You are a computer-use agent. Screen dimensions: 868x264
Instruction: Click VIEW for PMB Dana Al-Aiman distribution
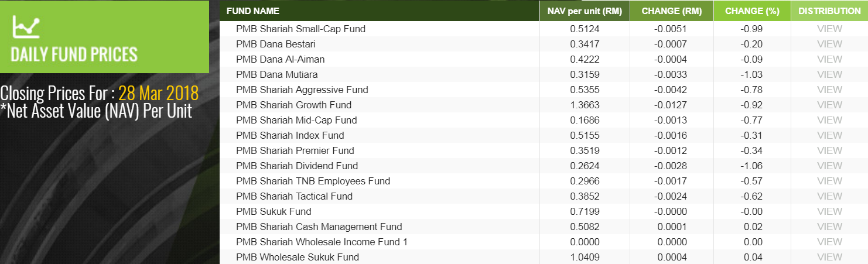click(829, 59)
